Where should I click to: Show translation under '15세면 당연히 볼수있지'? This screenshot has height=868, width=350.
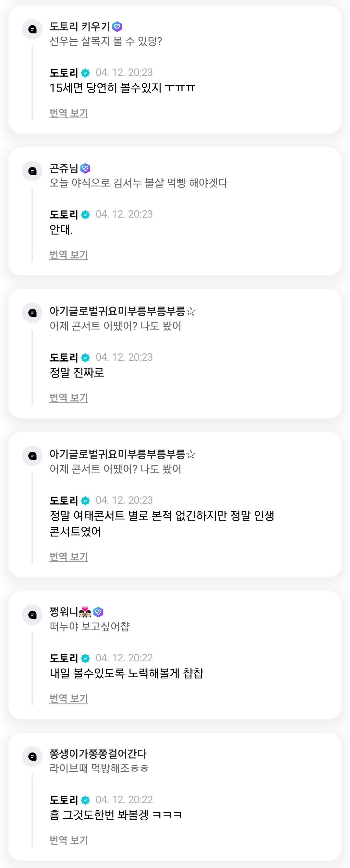pyautogui.click(x=69, y=113)
